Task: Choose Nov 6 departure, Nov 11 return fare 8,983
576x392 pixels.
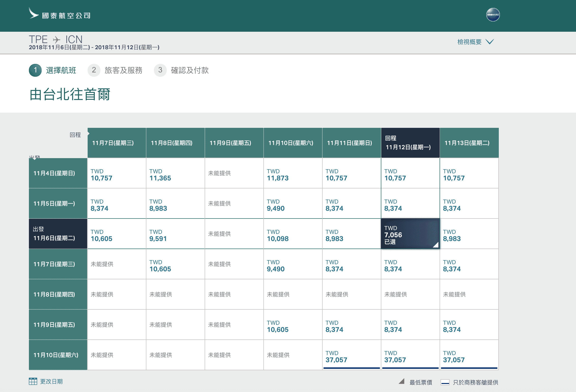Action: pyautogui.click(x=352, y=234)
